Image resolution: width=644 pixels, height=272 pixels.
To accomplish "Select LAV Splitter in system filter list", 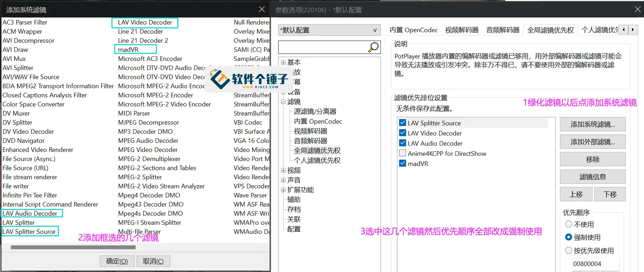I will [x=19, y=223].
